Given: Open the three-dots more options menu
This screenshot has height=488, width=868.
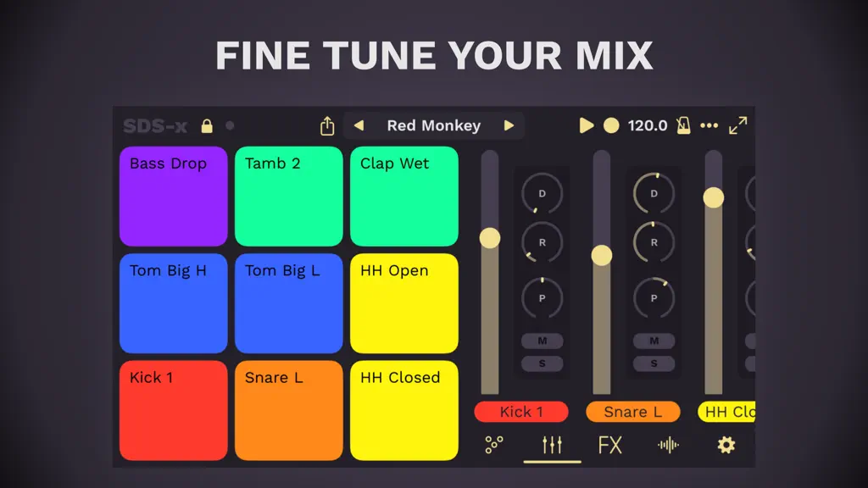Looking at the screenshot, I should point(709,125).
